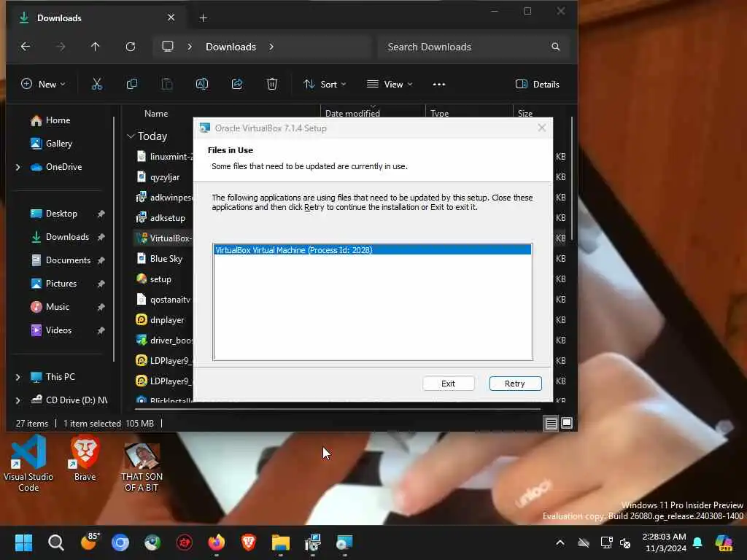The image size is (747, 560).
Task: Click the Rename icon in toolbar
Action: pos(202,85)
